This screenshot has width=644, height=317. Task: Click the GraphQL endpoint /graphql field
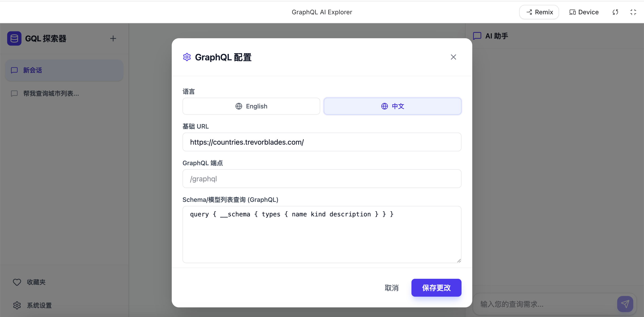point(322,179)
